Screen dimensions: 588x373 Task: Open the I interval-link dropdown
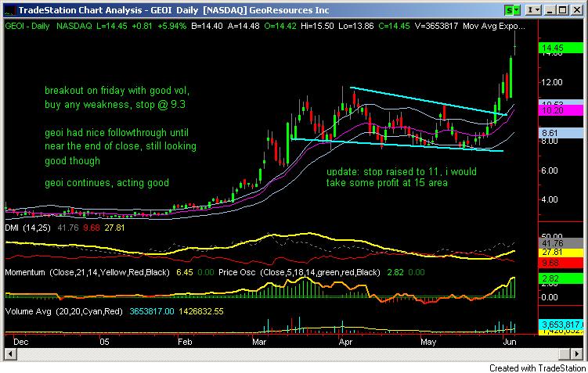533,10
